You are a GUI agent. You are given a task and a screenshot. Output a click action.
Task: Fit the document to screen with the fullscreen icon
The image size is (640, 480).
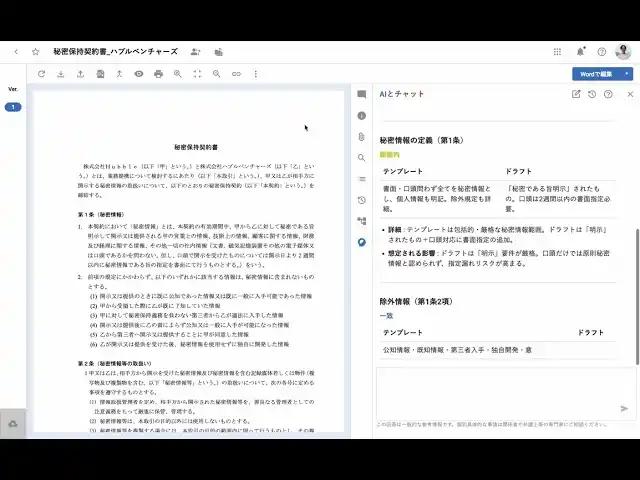(197, 74)
